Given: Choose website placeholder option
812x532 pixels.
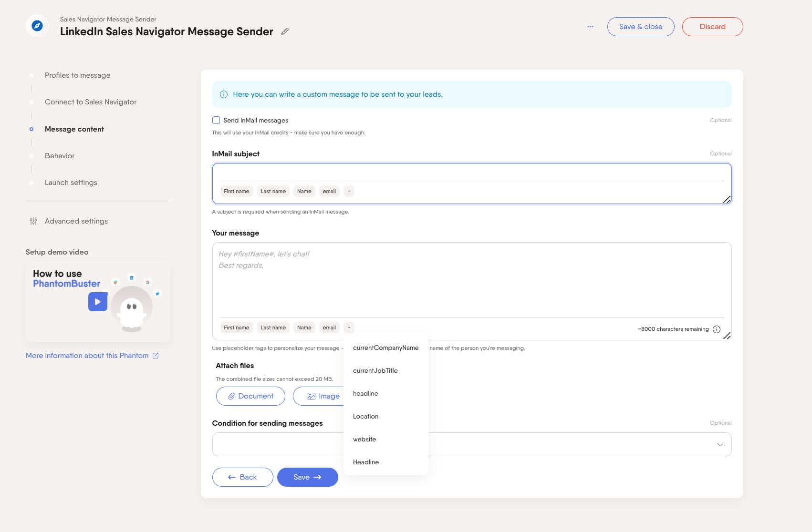Looking at the screenshot, I should coord(386,440).
